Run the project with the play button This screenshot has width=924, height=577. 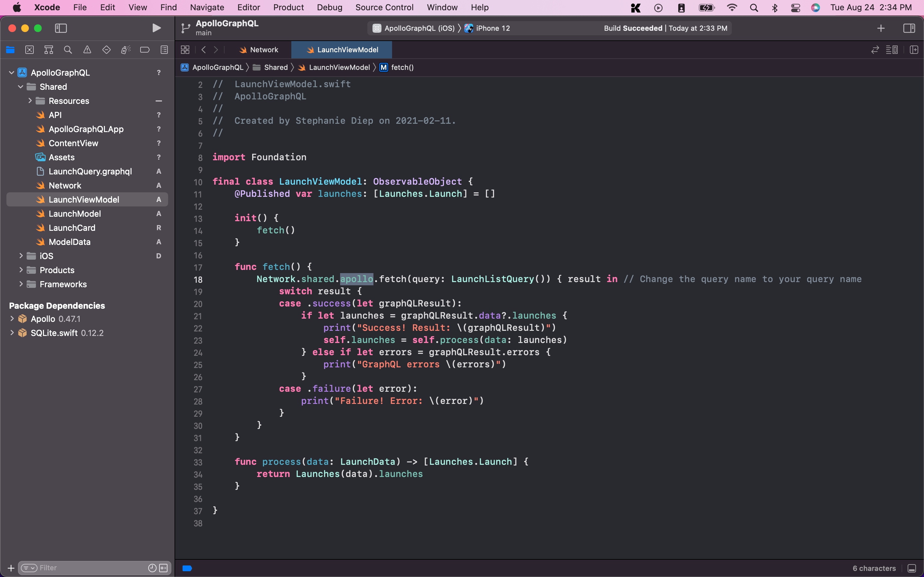[156, 28]
